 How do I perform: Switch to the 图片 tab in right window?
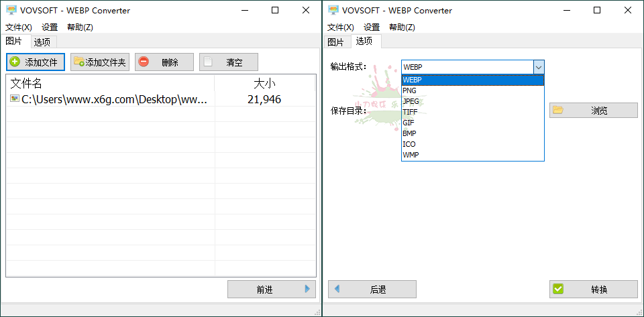coord(335,42)
